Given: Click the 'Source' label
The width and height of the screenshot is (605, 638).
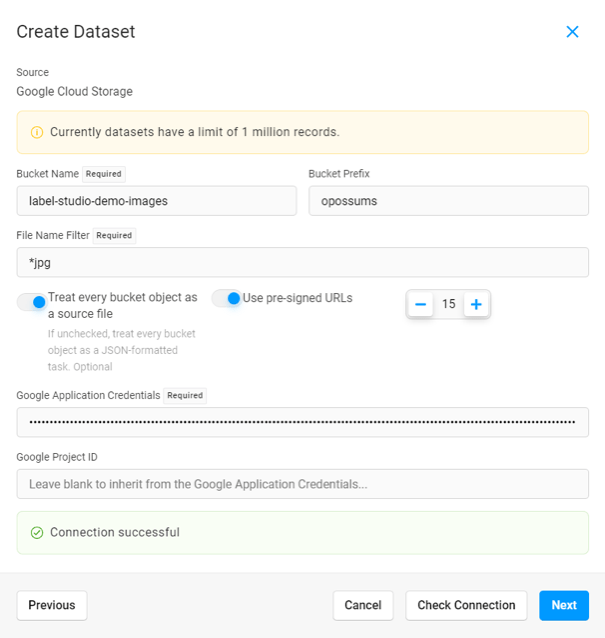Looking at the screenshot, I should tap(33, 72).
